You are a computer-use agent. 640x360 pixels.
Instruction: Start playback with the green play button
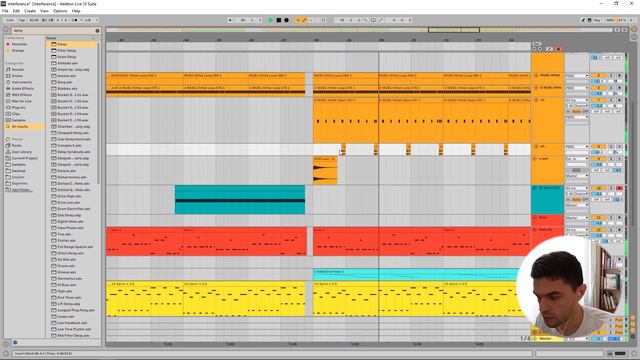[270, 20]
